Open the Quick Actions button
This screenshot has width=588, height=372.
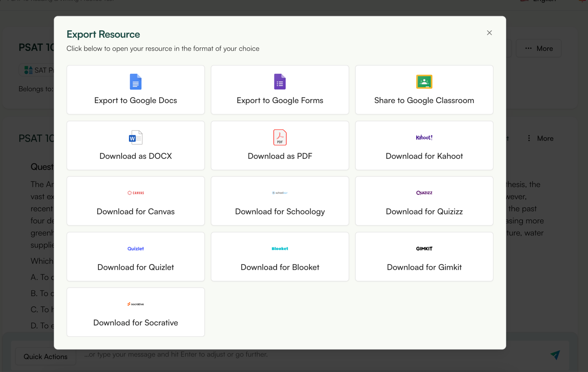45,356
